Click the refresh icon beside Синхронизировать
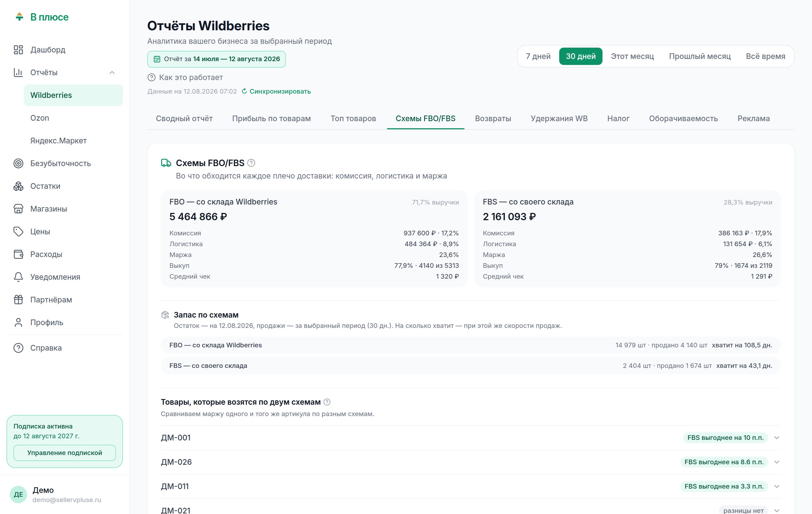This screenshot has height=514, width=812. click(x=244, y=91)
